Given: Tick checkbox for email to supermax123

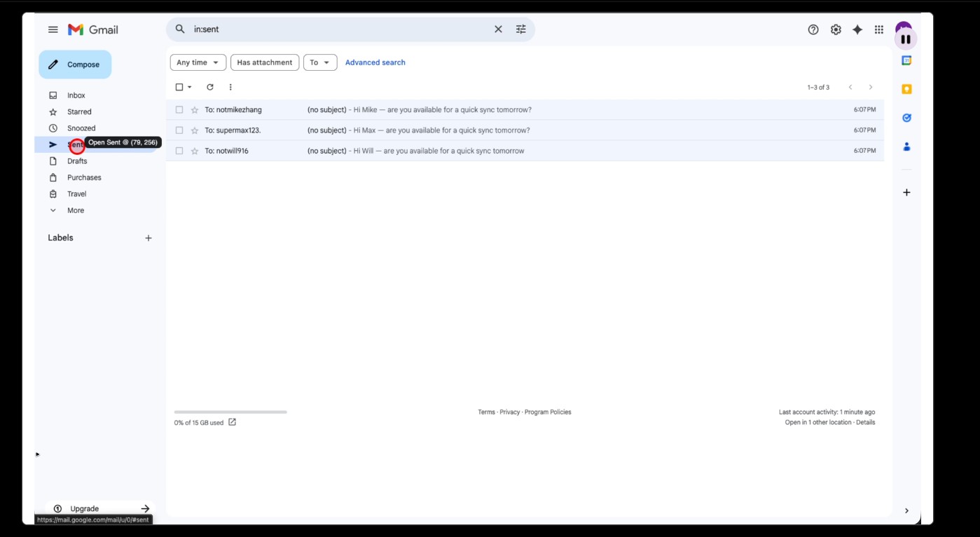Looking at the screenshot, I should 179,130.
